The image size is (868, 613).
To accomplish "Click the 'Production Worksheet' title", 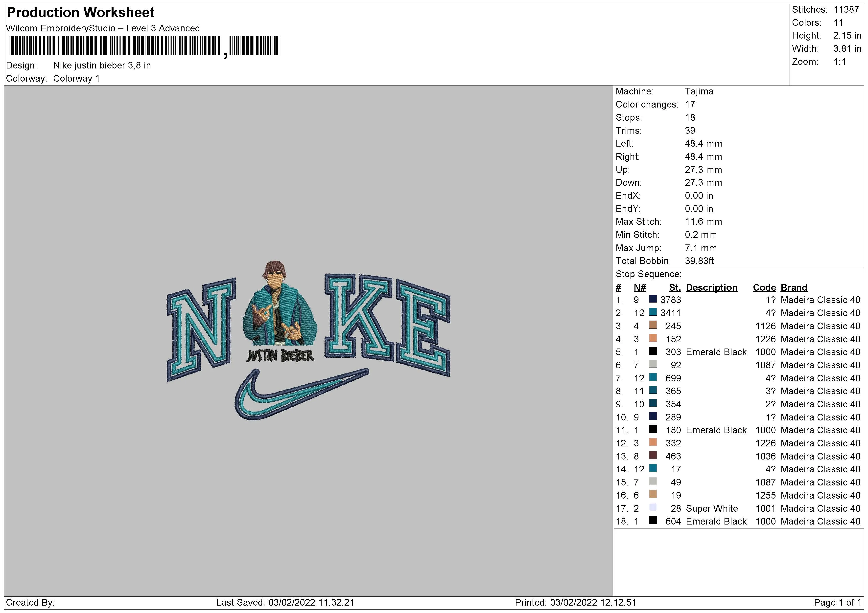I will pyautogui.click(x=81, y=12).
